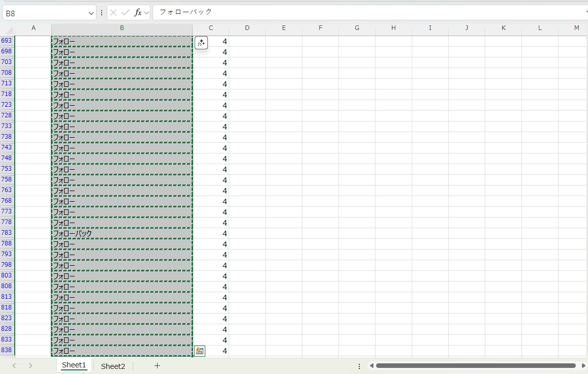This screenshot has height=374, width=588.
Task: Select column G header
Action: coord(357,28)
